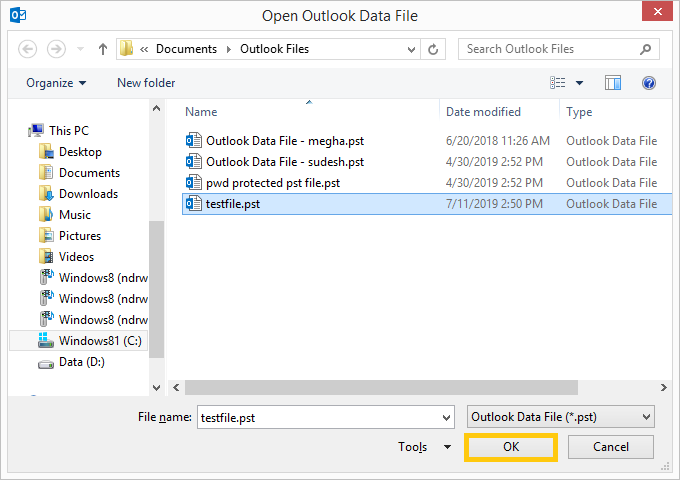This screenshot has height=480, width=680.
Task: Click sudesh.pst file icon
Action: (193, 161)
